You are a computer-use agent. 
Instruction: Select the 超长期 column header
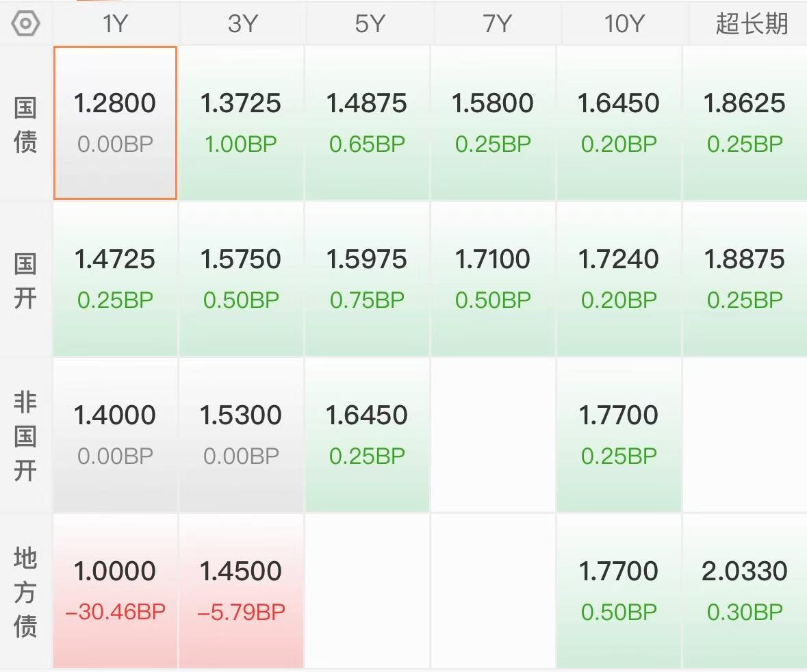(750, 24)
